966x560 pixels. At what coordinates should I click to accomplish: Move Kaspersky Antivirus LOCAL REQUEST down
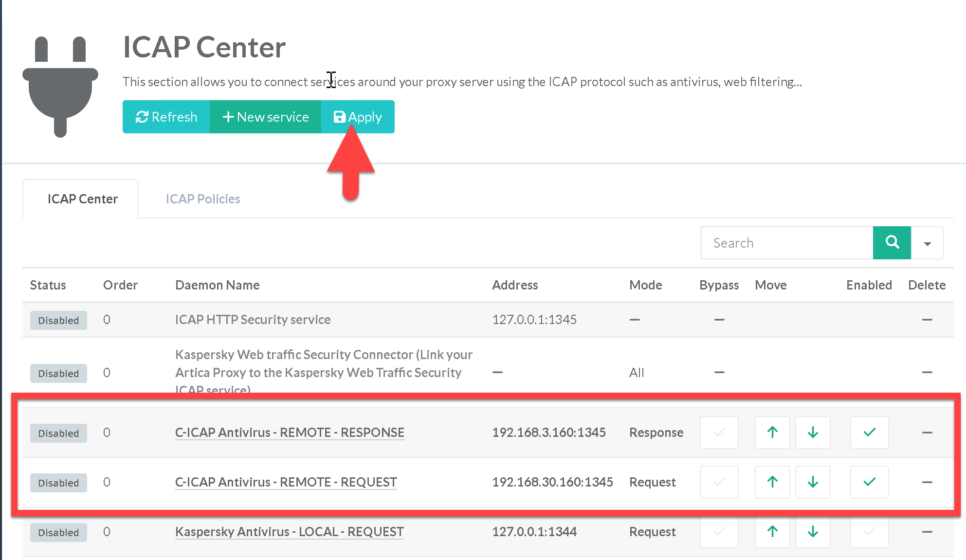(813, 532)
